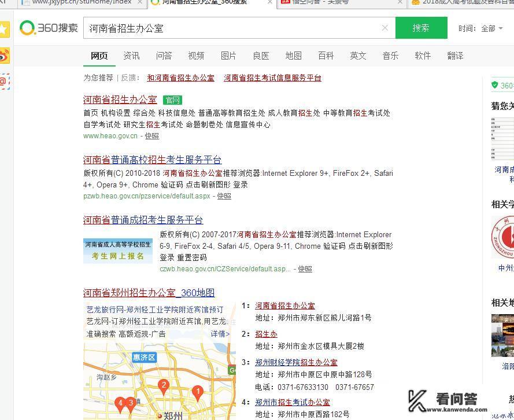The height and width of the screenshot is (420, 514).
Task: Click the www.heao.gov.cn green URL
Action: 110,136
